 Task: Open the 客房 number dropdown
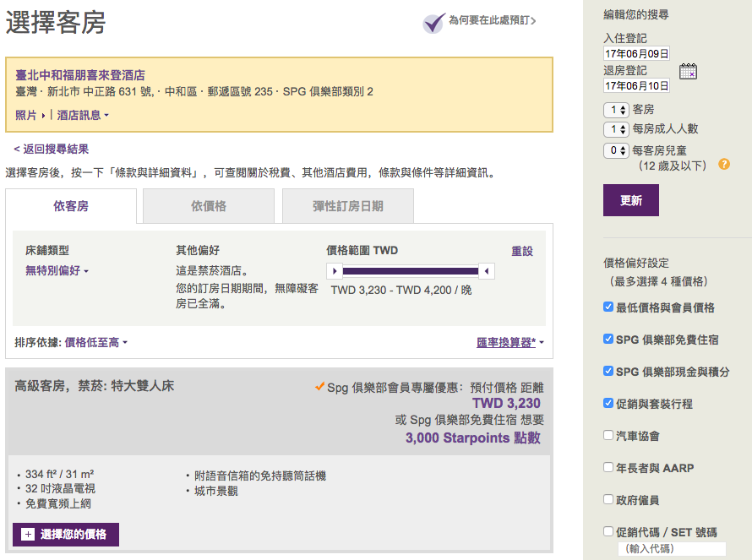(x=616, y=110)
